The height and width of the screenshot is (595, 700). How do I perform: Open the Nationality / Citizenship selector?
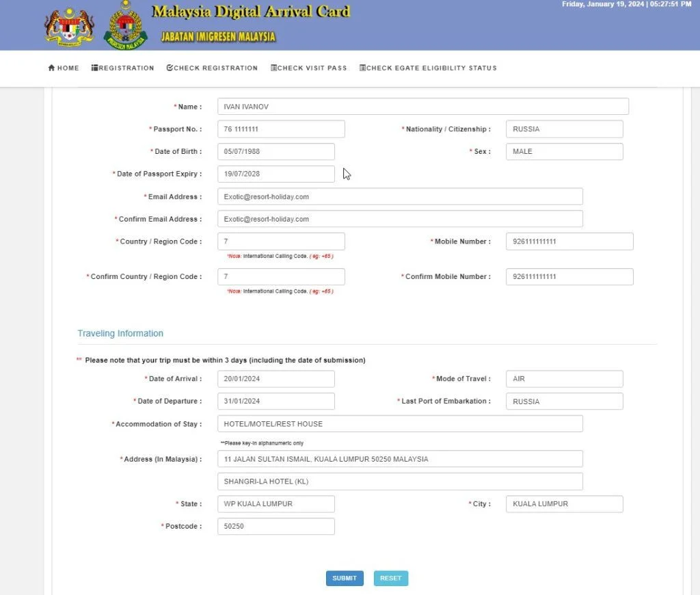(563, 129)
